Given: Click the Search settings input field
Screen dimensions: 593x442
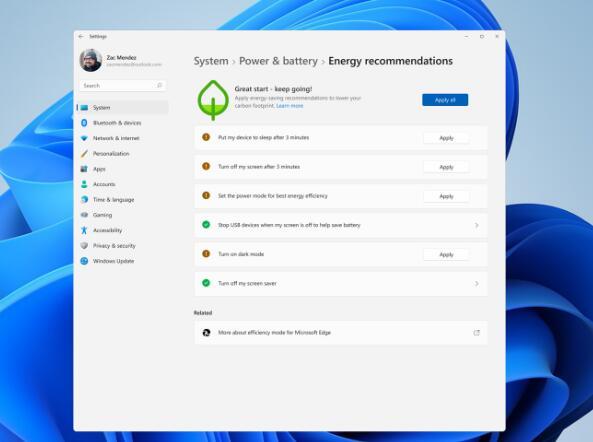Looking at the screenshot, I should [123, 85].
